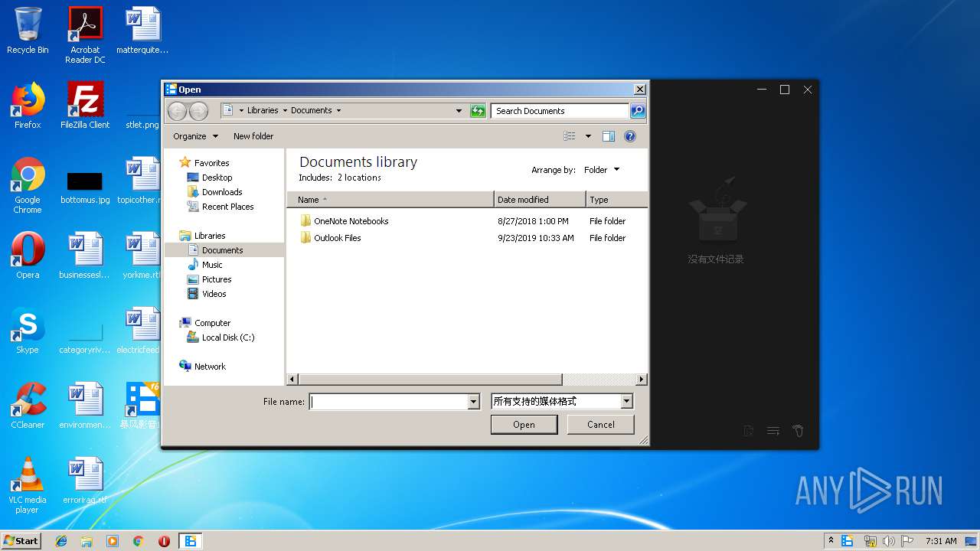Open the Organize menu

click(x=195, y=136)
